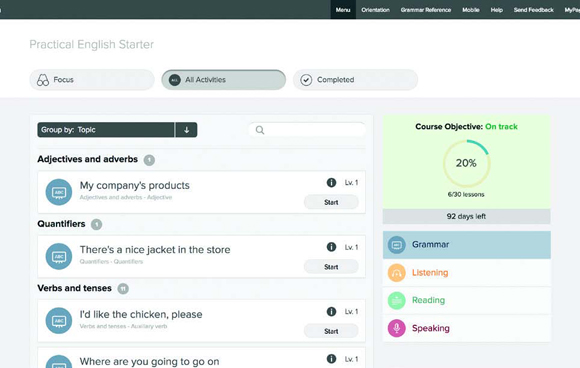This screenshot has width=580, height=368.
Task: Focus the activity search field
Action: click(x=307, y=130)
